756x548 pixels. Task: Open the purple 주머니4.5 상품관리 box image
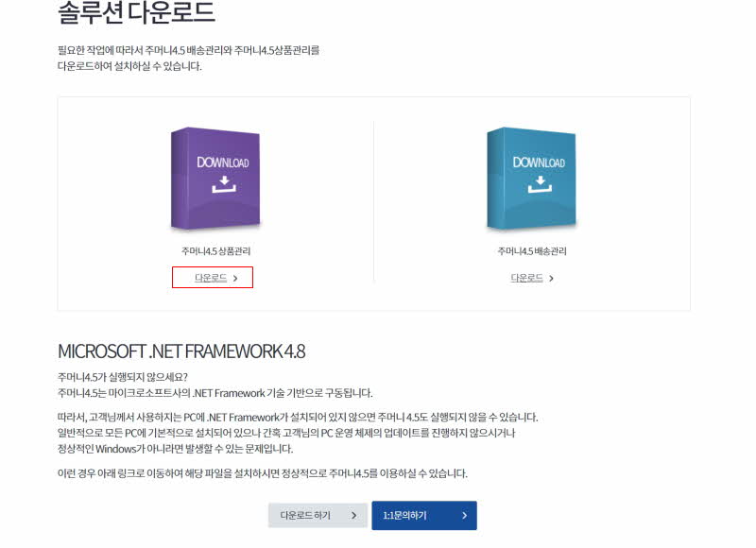(x=215, y=179)
